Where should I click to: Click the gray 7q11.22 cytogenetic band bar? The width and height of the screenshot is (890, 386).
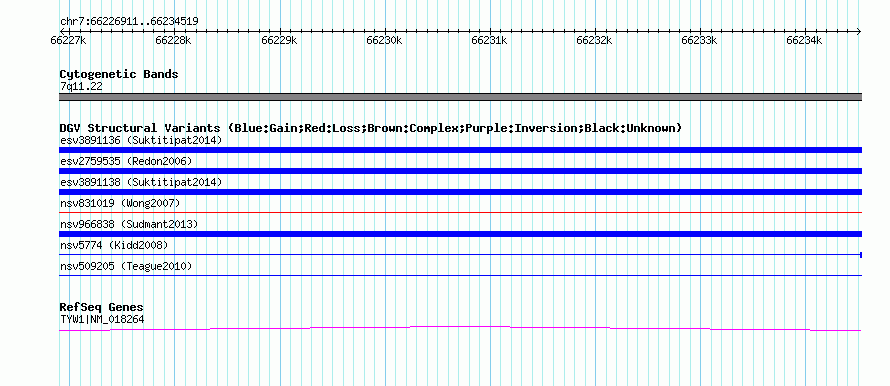pyautogui.click(x=460, y=97)
